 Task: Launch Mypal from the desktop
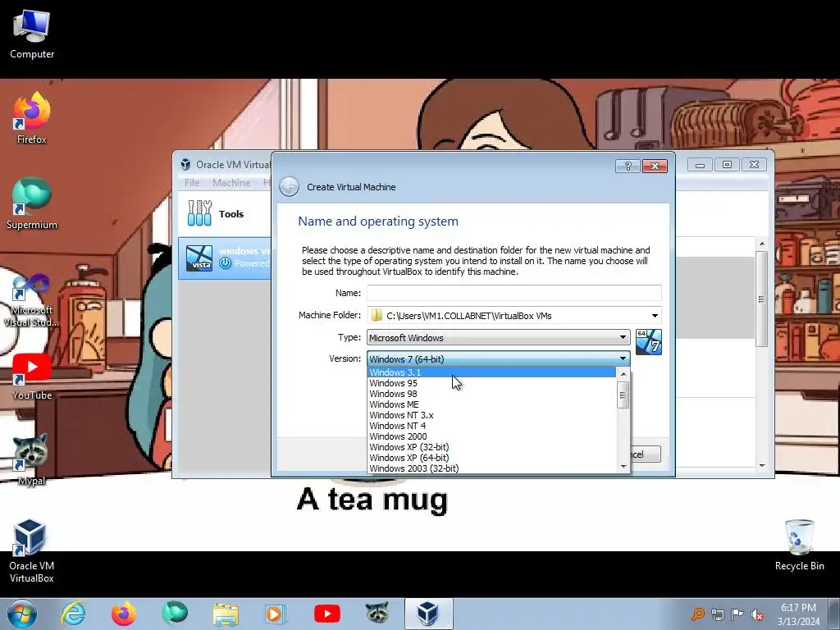click(x=32, y=459)
